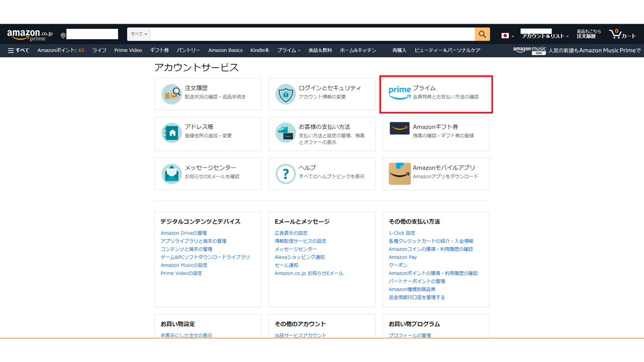Click the orange search magnifier button
The width and height of the screenshot is (644, 362).
coord(481,34)
